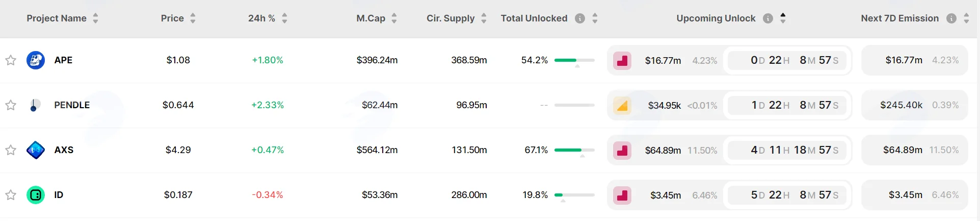The width and height of the screenshot is (980, 221).
Task: Show the Total Unlocked info tooltip icon
Action: coord(580,18)
